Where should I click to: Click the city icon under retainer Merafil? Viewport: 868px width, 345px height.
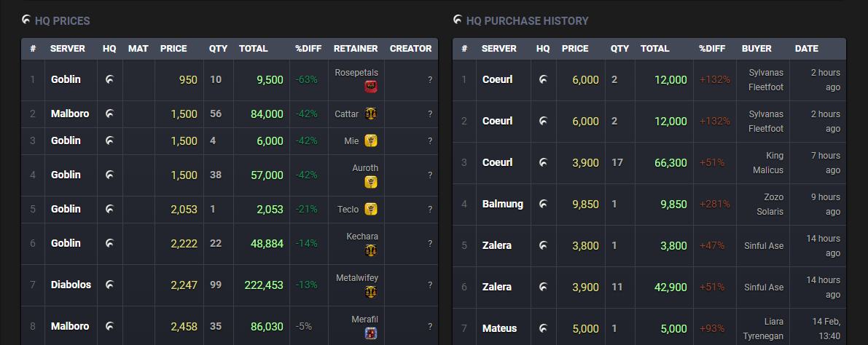click(x=370, y=333)
